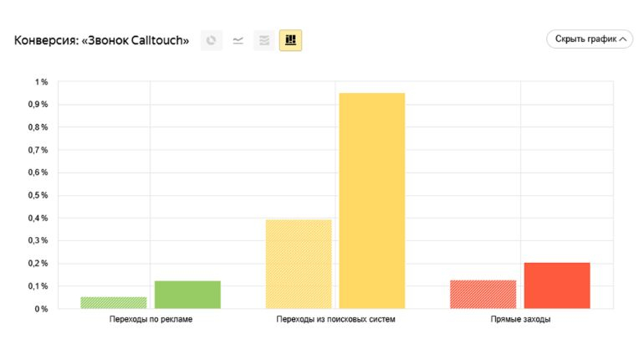Viewport: 644px width, 350px height.
Task: Switch to line chart view
Action: [x=238, y=40]
